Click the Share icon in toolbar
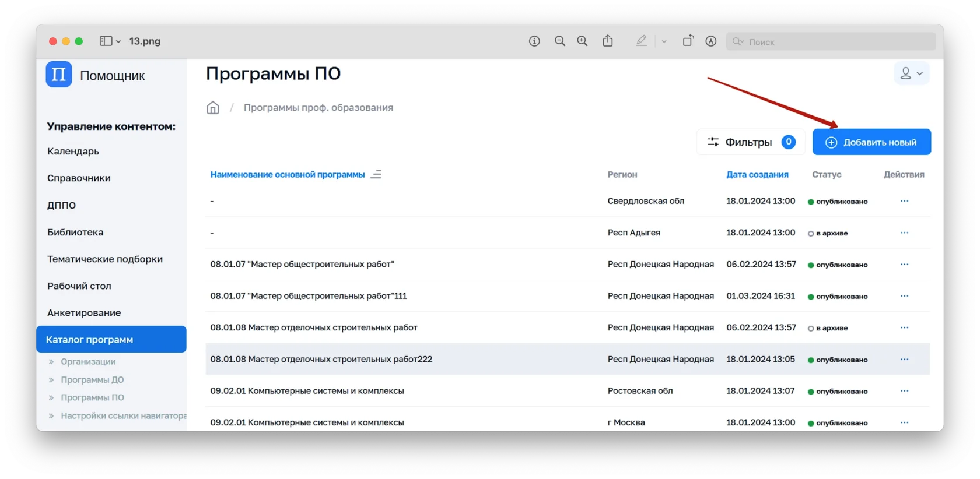Viewport: 980px width, 479px height. point(608,41)
